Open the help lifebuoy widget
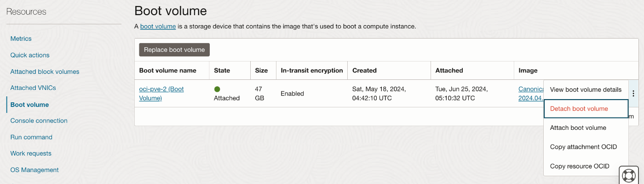The image size is (644, 184). [628, 175]
